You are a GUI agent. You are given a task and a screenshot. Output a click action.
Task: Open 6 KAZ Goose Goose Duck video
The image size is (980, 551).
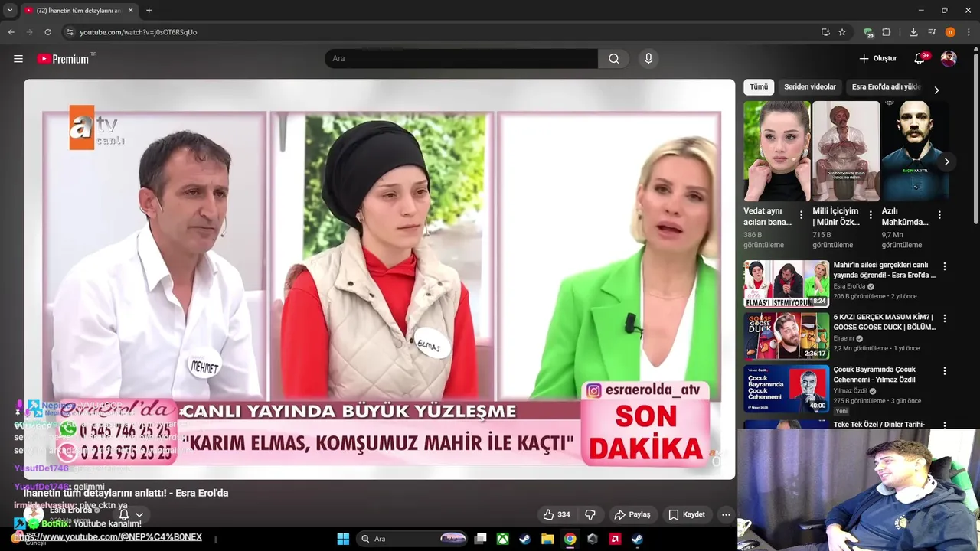(884, 322)
